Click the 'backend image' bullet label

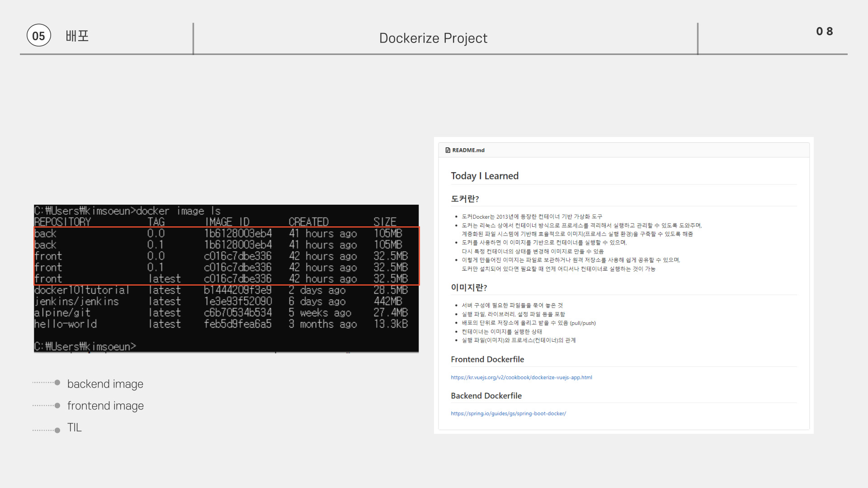tap(105, 384)
